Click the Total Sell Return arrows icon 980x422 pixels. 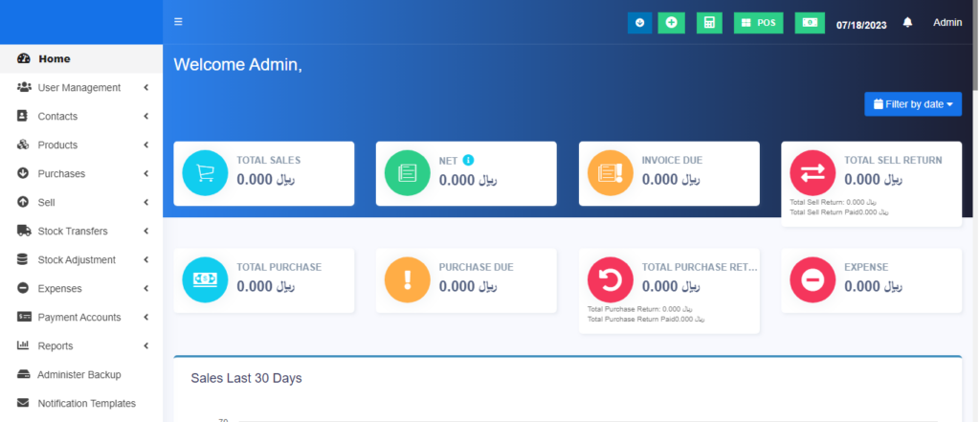point(813,173)
